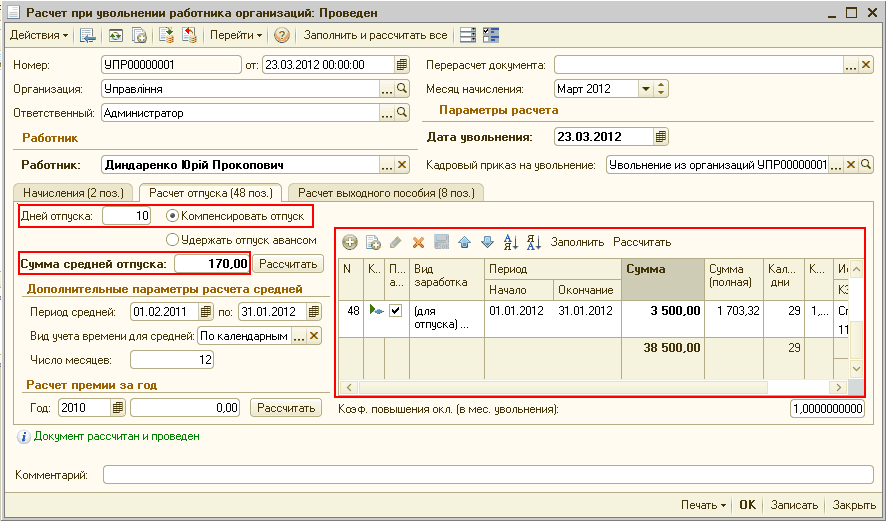Switch to Расчет выходного пособия tab
This screenshot has width=886, height=521.
point(386,193)
